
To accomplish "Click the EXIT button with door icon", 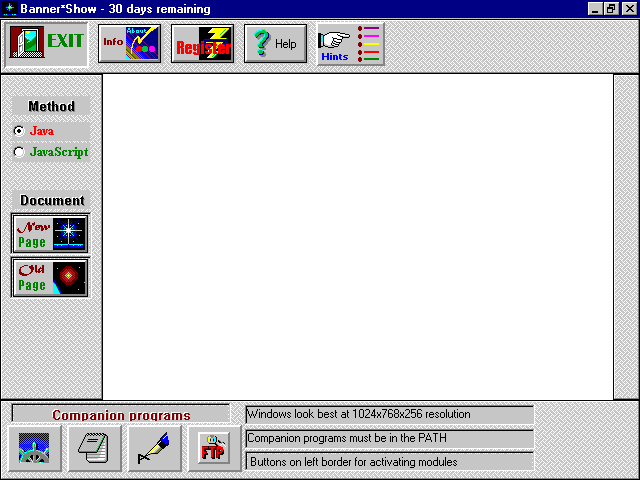I will [x=46, y=43].
